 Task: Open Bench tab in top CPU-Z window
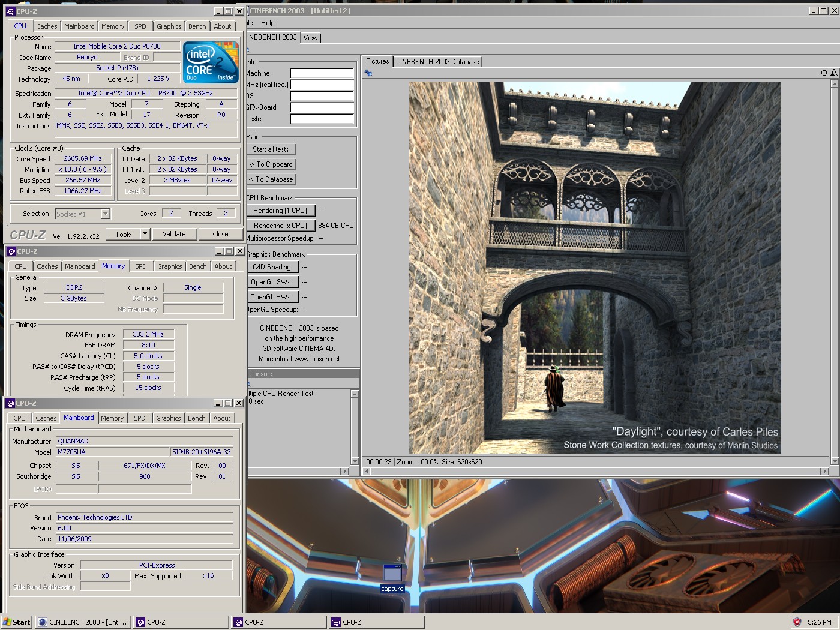[197, 26]
